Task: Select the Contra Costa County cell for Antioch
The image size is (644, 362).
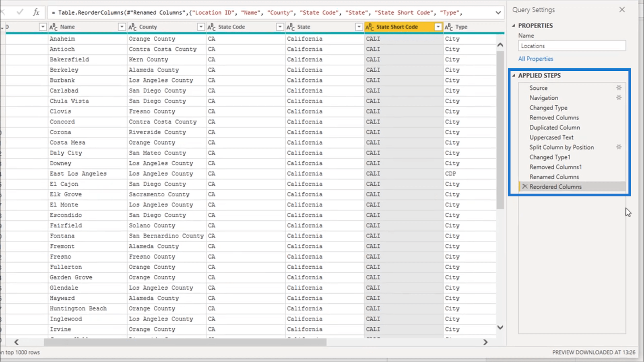Action: point(166,49)
